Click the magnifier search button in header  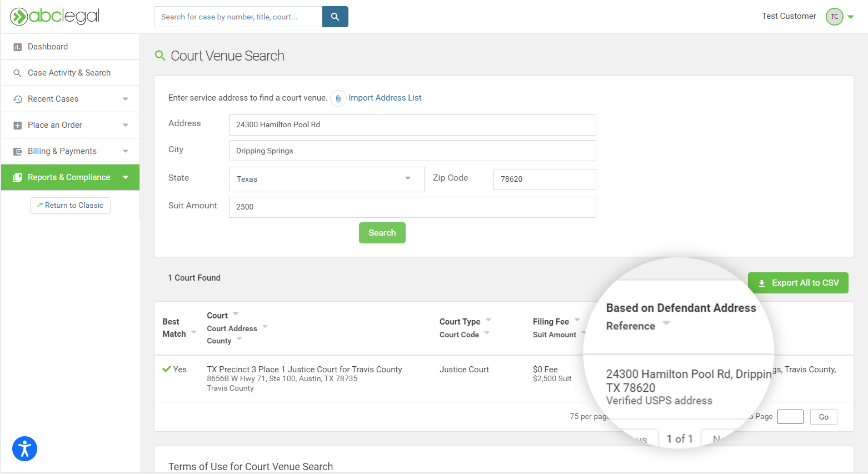tap(335, 17)
